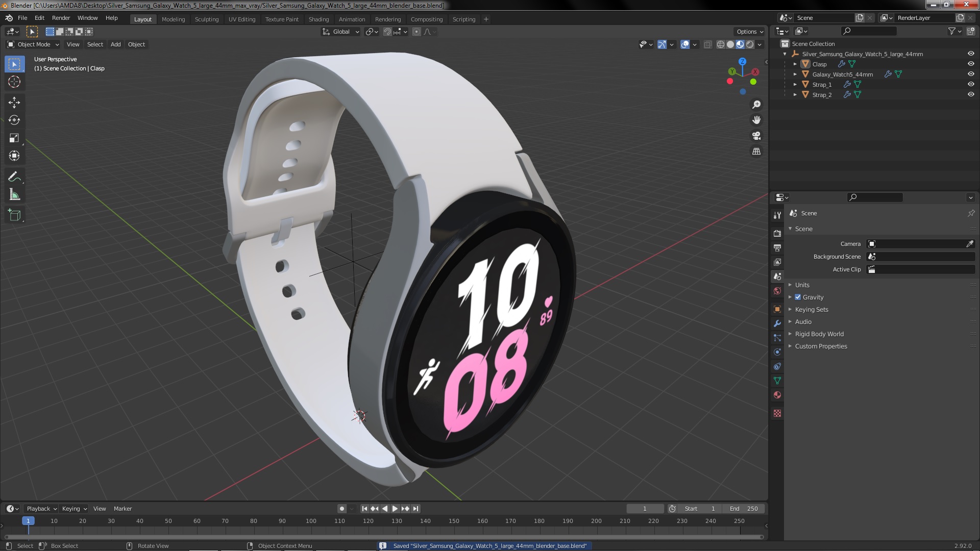Jump to the last frame
Screen dimensions: 980x551
click(x=415, y=509)
